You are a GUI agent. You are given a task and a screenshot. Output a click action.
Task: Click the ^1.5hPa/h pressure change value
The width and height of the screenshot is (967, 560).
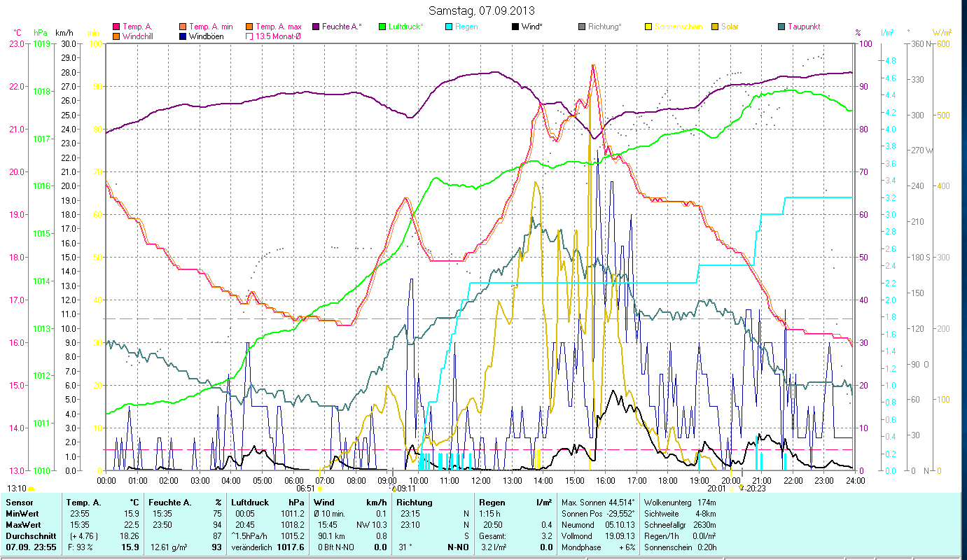pos(250,536)
